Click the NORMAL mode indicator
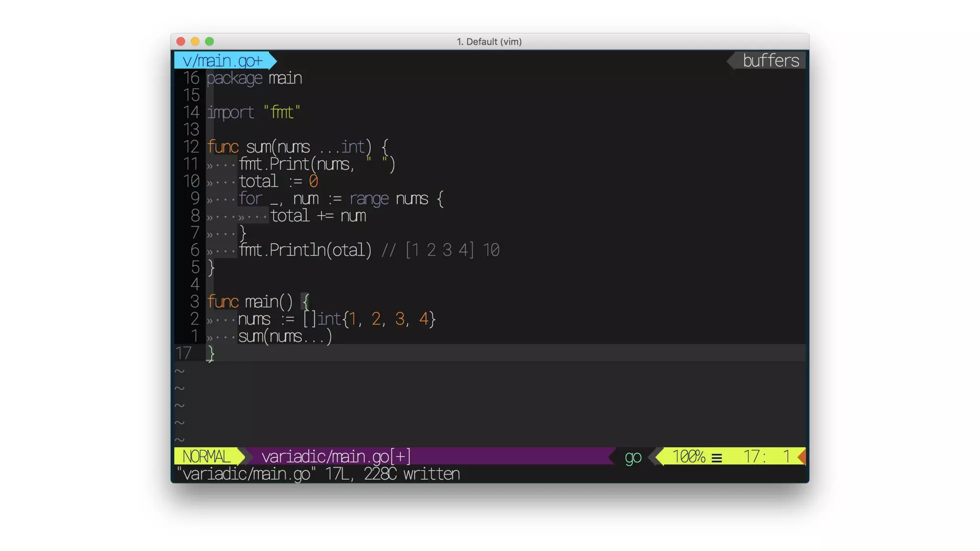980x551 pixels. click(x=206, y=456)
